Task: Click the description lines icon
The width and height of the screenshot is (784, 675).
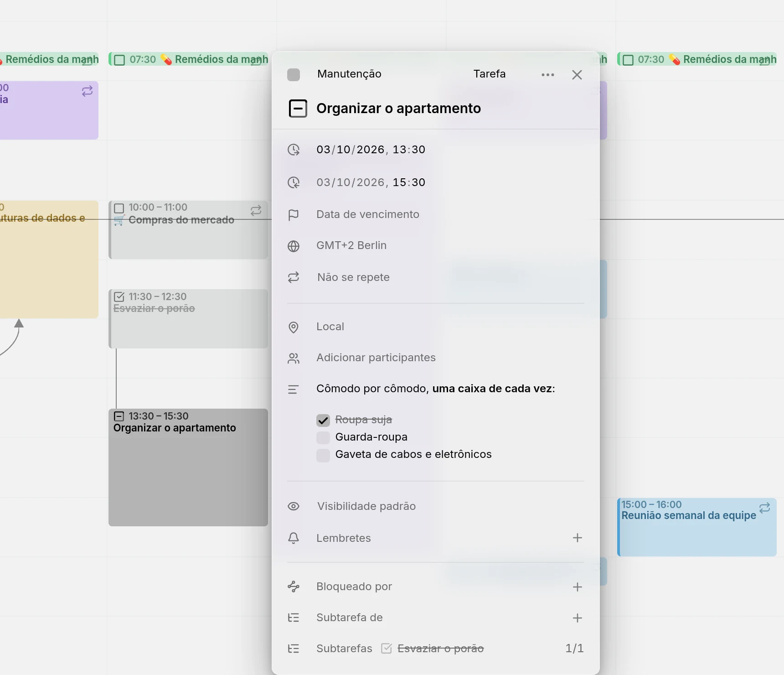Action: pos(294,389)
